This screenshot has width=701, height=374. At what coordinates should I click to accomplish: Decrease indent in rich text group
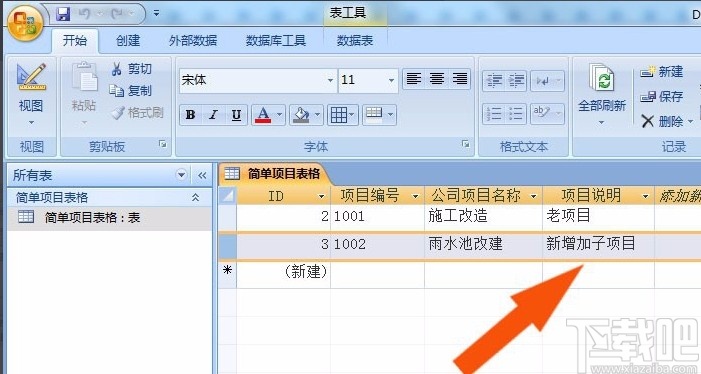coord(494,81)
